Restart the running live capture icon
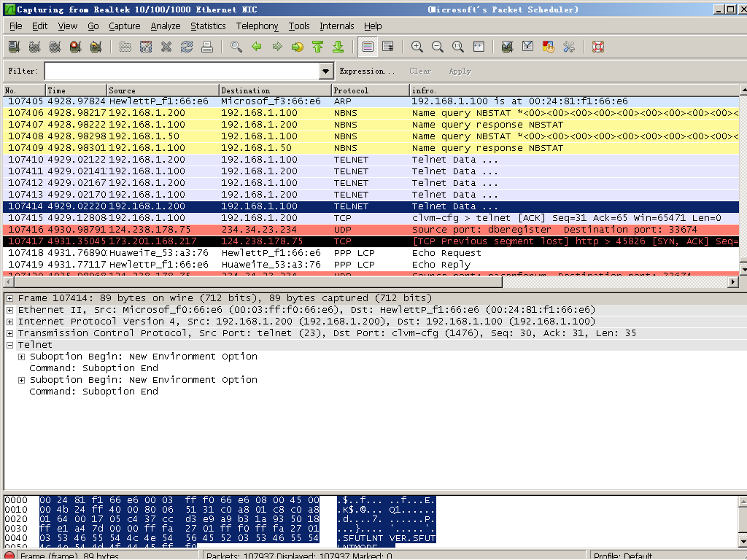Viewport: 747px width, 560px height. pyautogui.click(x=96, y=47)
